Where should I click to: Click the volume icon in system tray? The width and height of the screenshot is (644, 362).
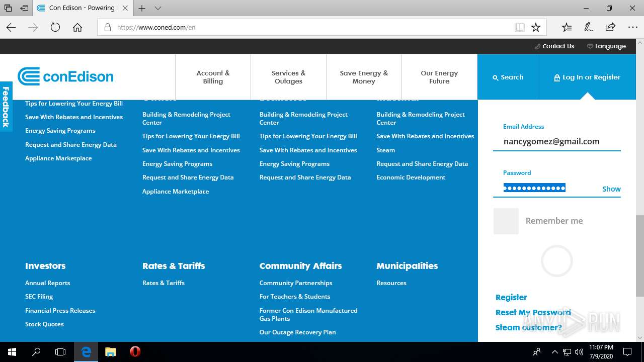(x=579, y=352)
